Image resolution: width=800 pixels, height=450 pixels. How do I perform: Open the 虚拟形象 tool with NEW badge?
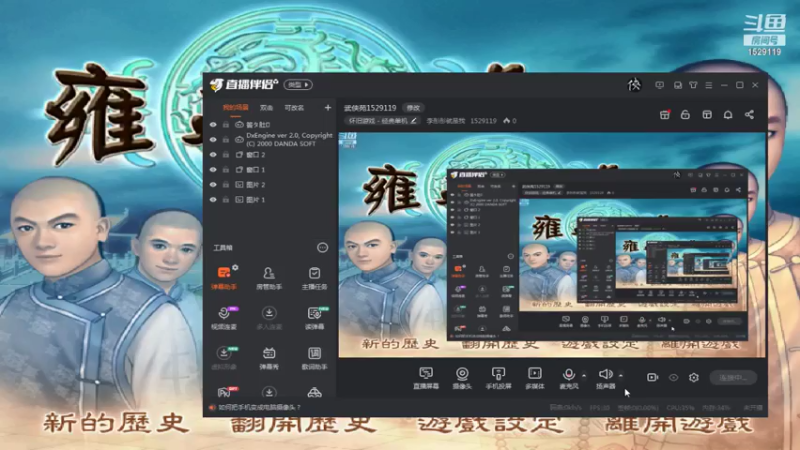(x=223, y=358)
